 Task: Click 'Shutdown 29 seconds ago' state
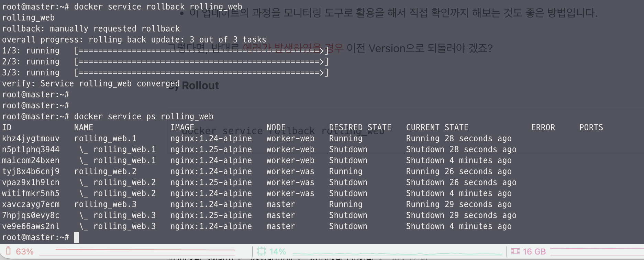pyautogui.click(x=461, y=215)
